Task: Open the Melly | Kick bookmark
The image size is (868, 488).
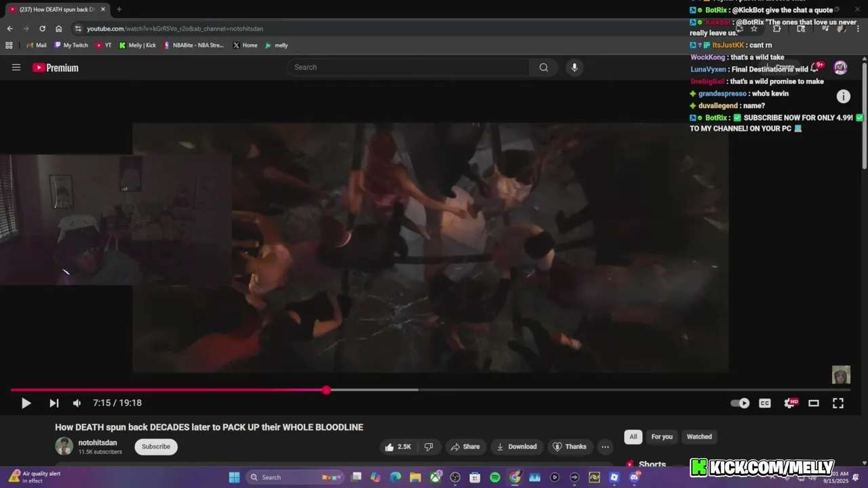Action: tap(138, 45)
